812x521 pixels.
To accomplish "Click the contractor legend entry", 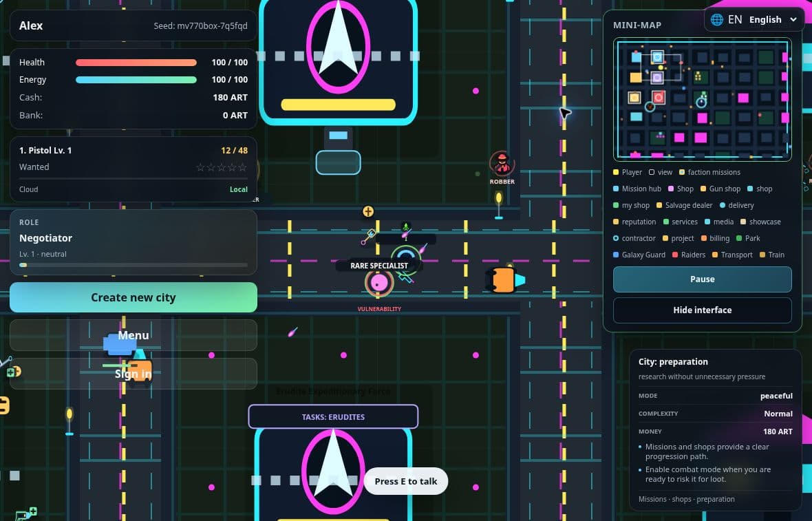I will pos(634,238).
